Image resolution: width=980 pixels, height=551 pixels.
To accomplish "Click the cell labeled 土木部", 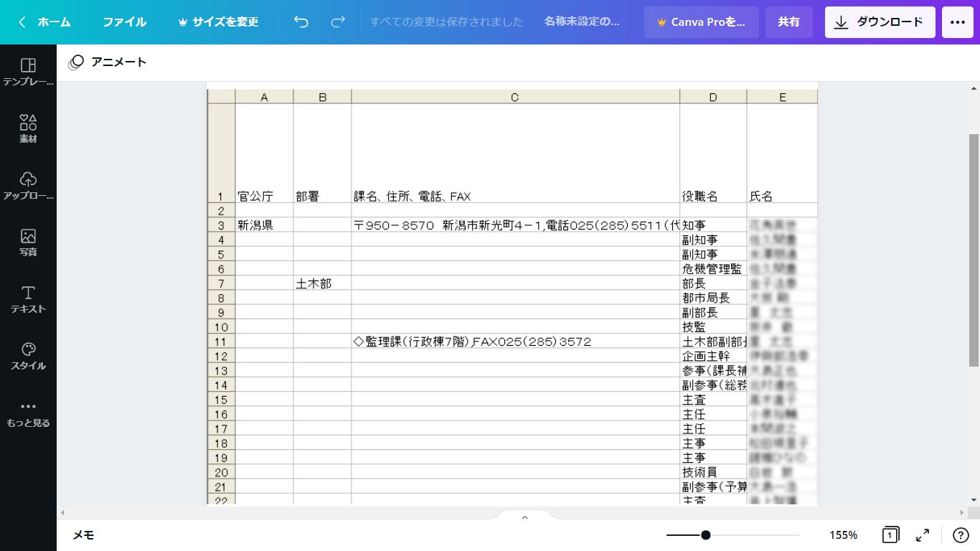I will 322,283.
